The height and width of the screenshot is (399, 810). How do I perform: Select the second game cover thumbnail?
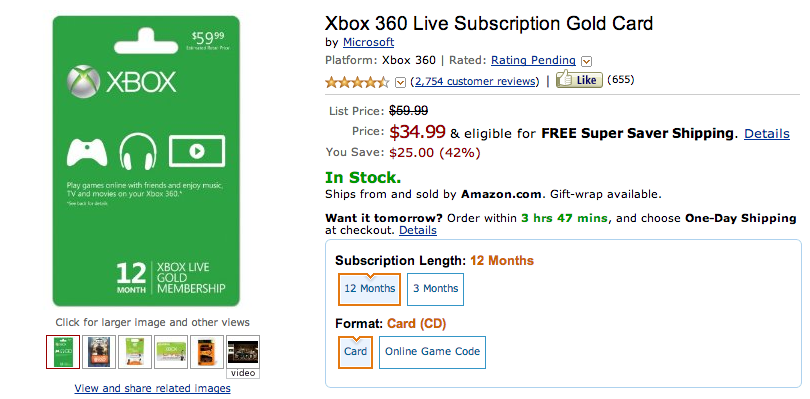[99, 352]
